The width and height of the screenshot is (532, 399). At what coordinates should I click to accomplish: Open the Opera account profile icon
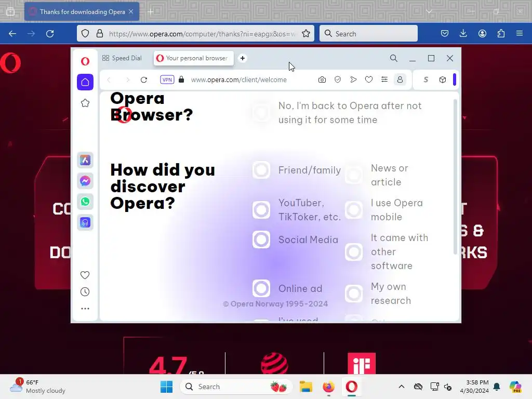400,79
